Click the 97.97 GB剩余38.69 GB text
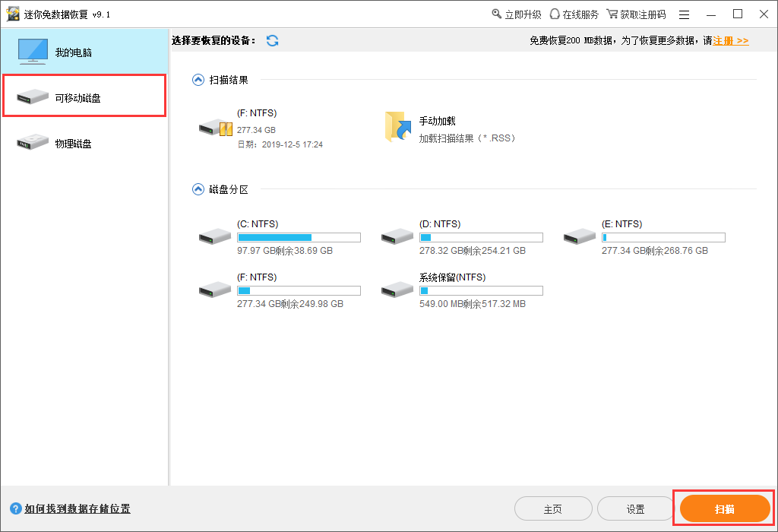Image resolution: width=778 pixels, height=532 pixels. 285,251
